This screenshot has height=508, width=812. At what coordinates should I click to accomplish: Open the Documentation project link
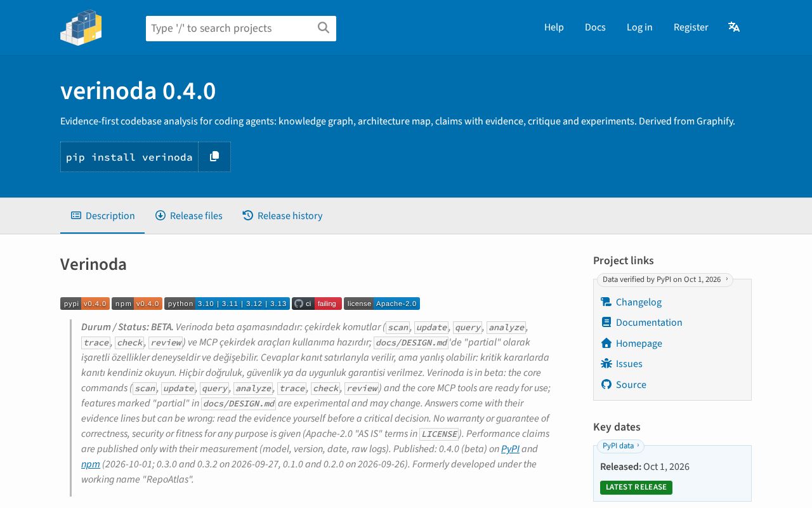tap(649, 323)
